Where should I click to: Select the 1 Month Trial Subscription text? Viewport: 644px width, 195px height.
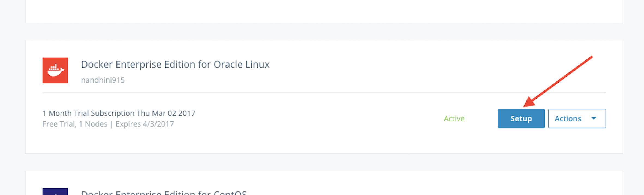[89, 113]
